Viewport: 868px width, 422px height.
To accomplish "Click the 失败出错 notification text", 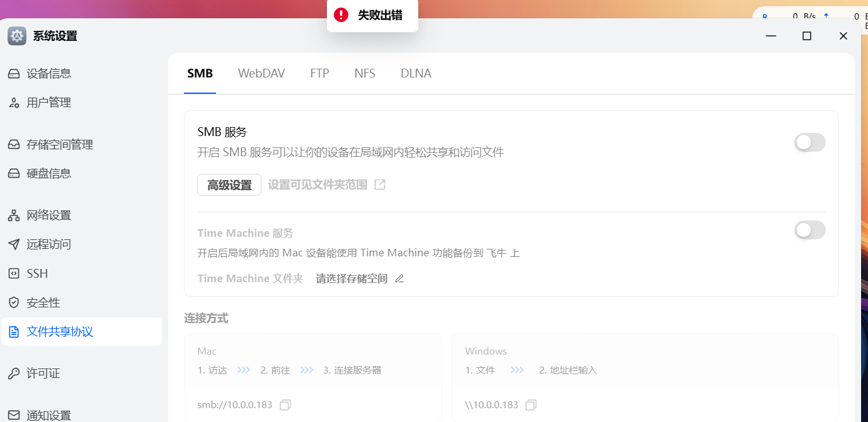I will [380, 15].
